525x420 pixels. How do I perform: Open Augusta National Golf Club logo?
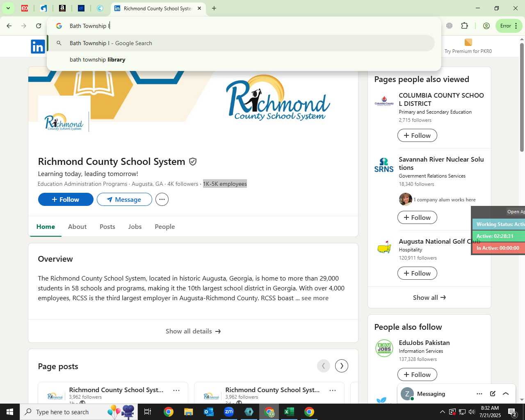[384, 247]
